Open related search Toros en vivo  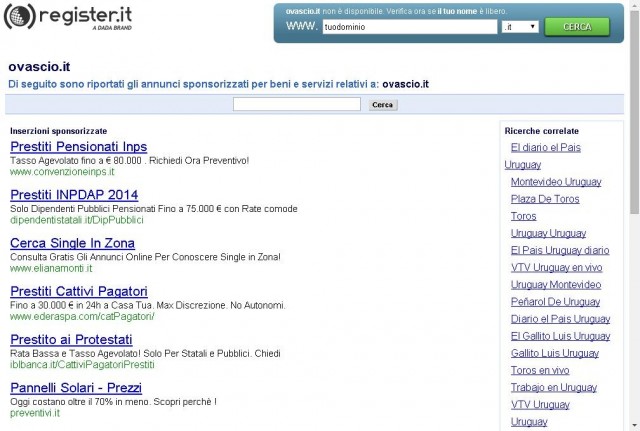[x=540, y=370]
